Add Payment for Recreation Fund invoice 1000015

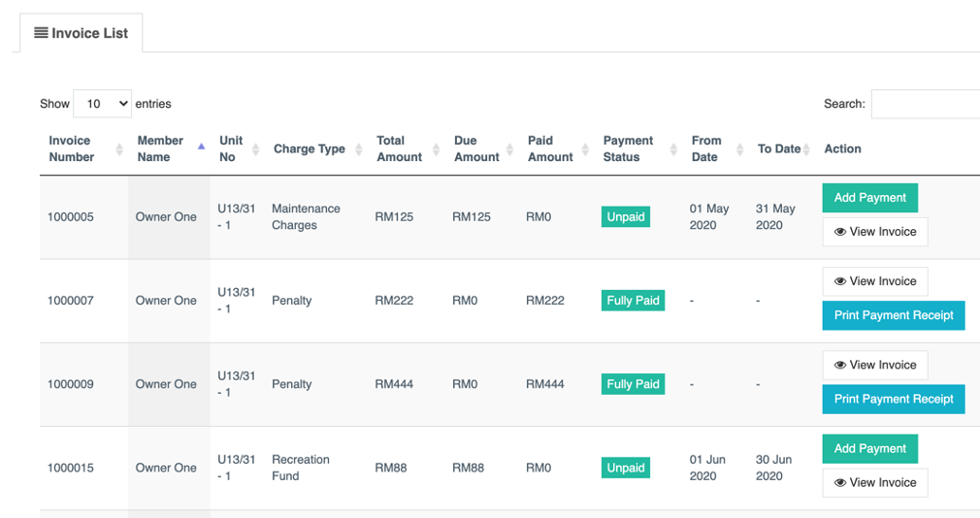pos(870,448)
